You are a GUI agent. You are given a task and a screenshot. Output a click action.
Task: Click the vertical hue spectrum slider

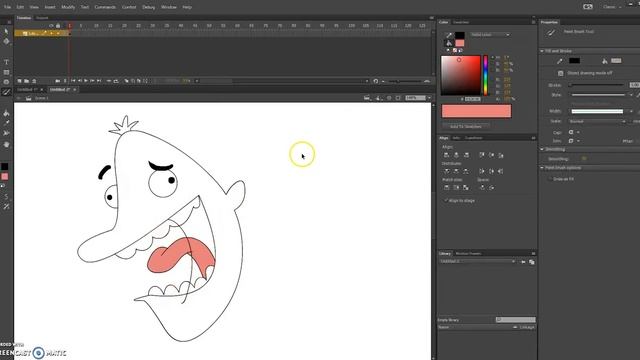[x=485, y=76]
